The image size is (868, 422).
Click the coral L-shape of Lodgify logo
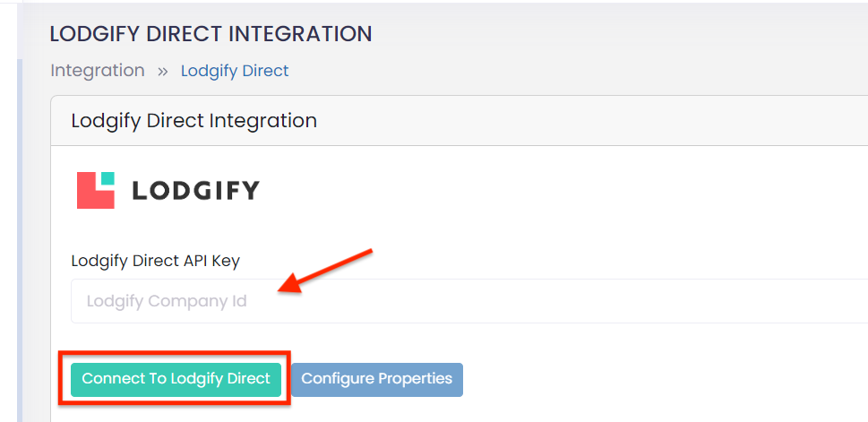88,195
